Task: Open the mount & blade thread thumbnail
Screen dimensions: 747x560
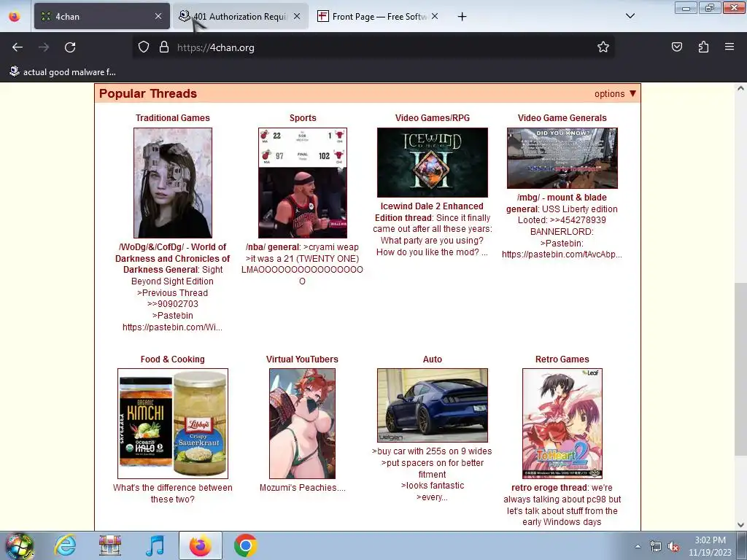Action: [x=562, y=158]
